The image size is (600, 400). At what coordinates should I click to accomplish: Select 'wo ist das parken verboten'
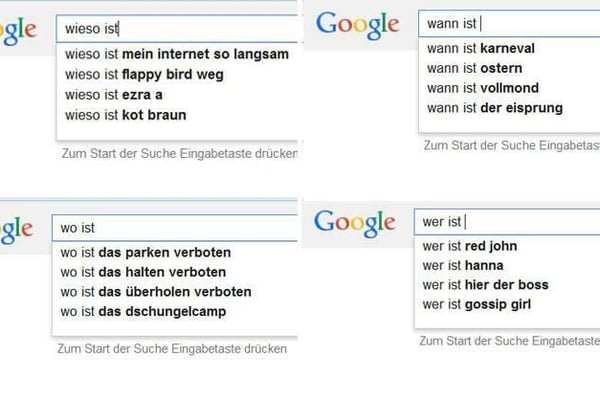click(x=144, y=252)
